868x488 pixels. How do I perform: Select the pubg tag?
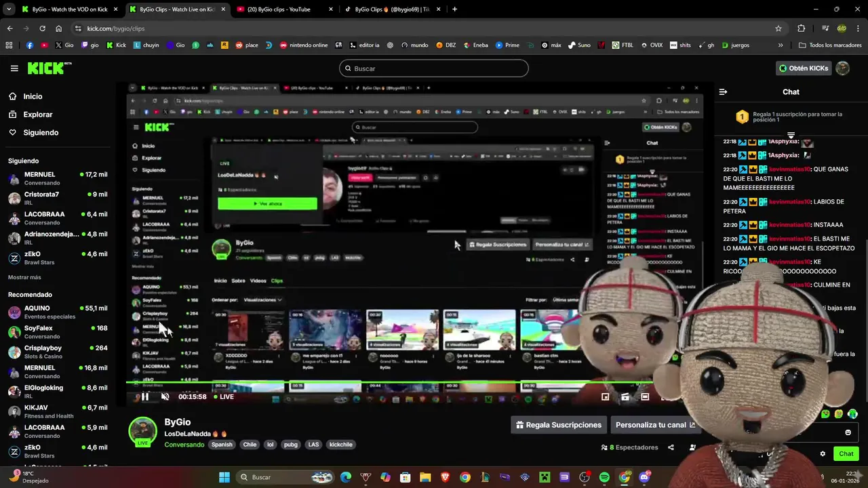(291, 445)
